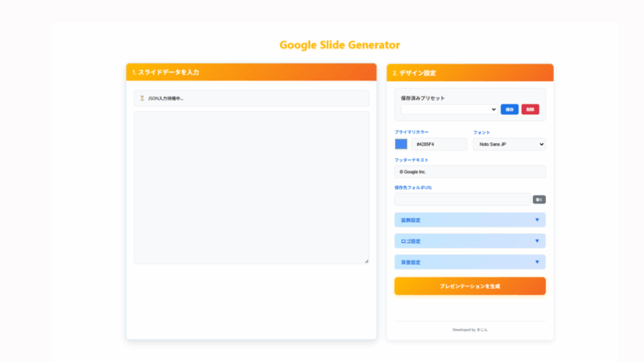The image size is (644, 362).
Task: Click the Developed by まじん footer link
Action: [469, 329]
